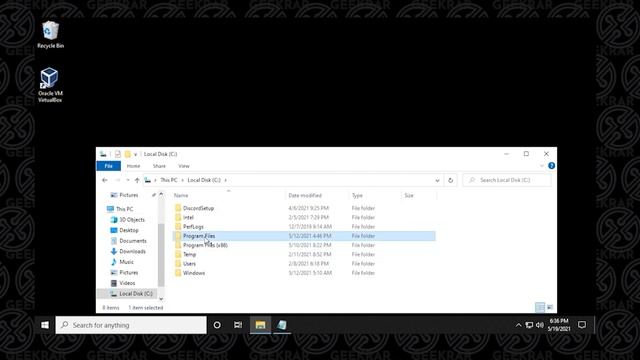640x360 pixels.
Task: Click navigation pane scrollbar up arrow
Action: pyautogui.click(x=161, y=194)
